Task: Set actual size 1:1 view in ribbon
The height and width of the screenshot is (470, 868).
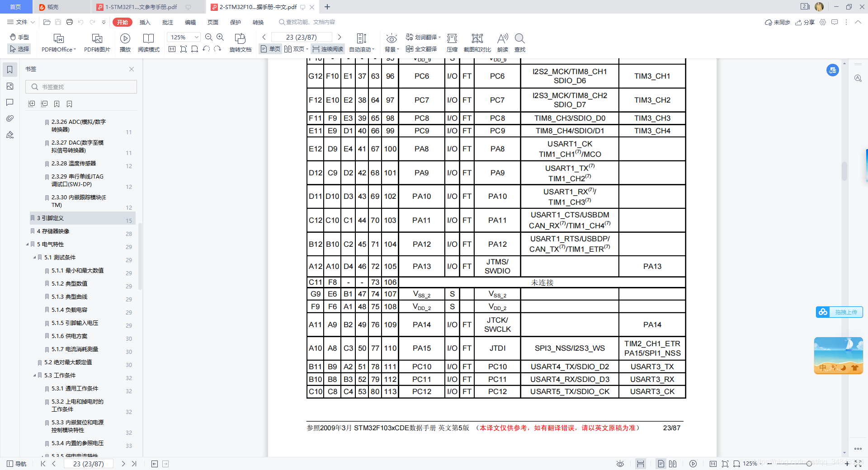Action: pos(172,49)
